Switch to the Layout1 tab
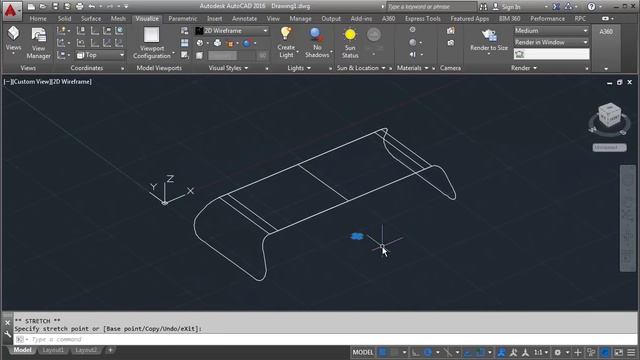640x360 pixels. click(53, 350)
